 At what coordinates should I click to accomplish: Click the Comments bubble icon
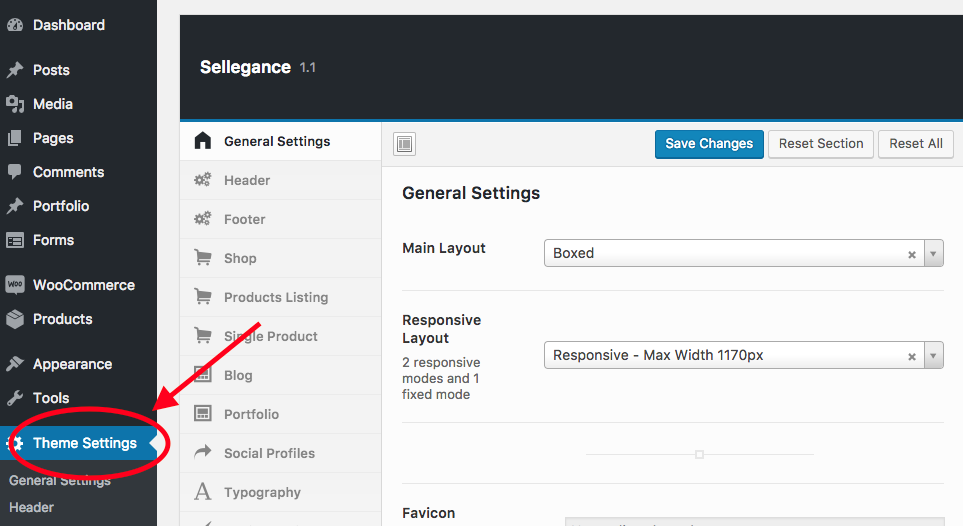15,172
